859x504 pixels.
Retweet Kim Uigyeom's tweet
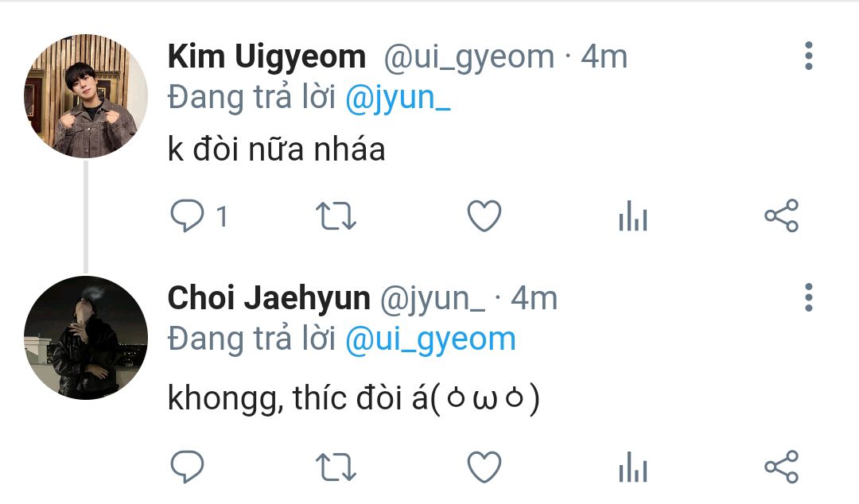click(x=337, y=216)
